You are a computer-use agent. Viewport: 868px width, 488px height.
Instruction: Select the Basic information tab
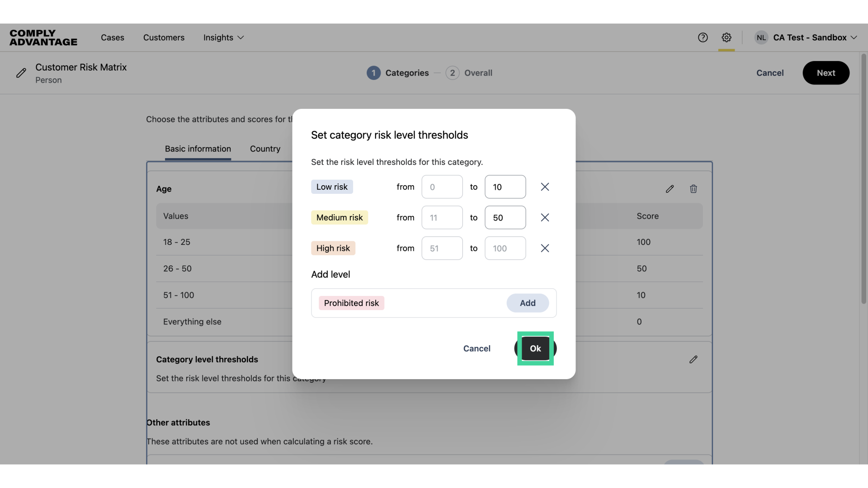pyautogui.click(x=198, y=149)
